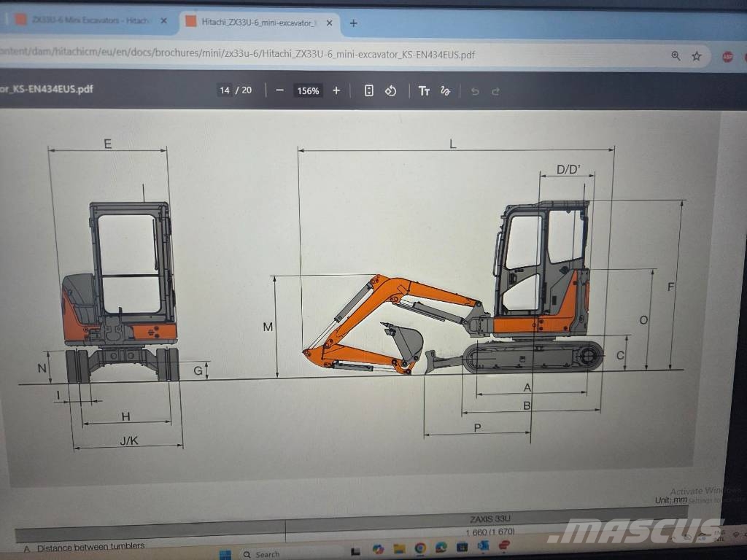The height and width of the screenshot is (560, 747).
Task: Open the red app icon after Outlook
Action: [x=504, y=544]
